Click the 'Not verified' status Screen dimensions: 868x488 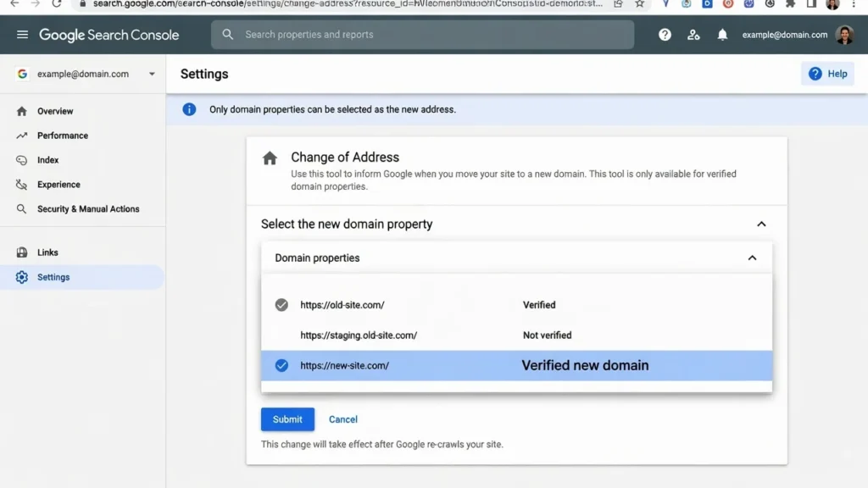point(547,335)
